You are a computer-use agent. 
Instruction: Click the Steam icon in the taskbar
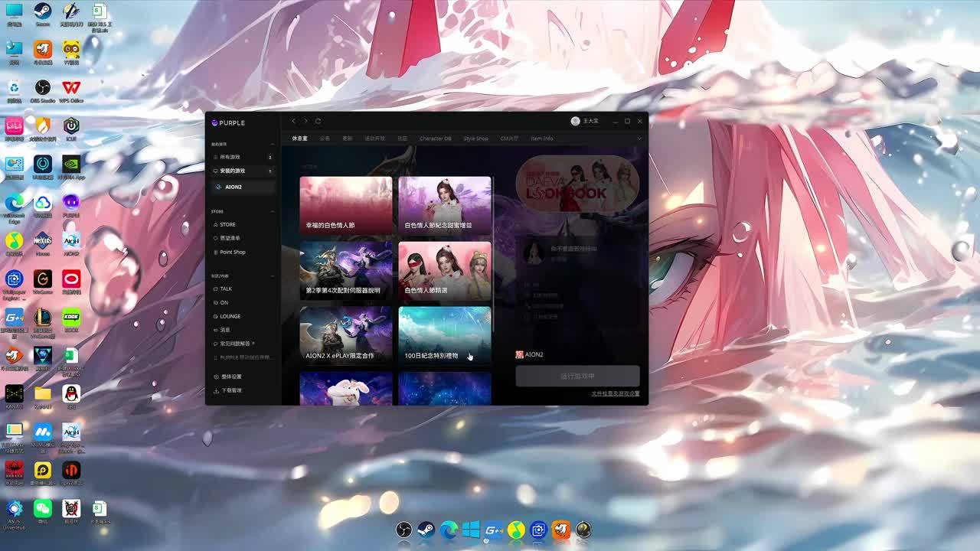tap(426, 530)
